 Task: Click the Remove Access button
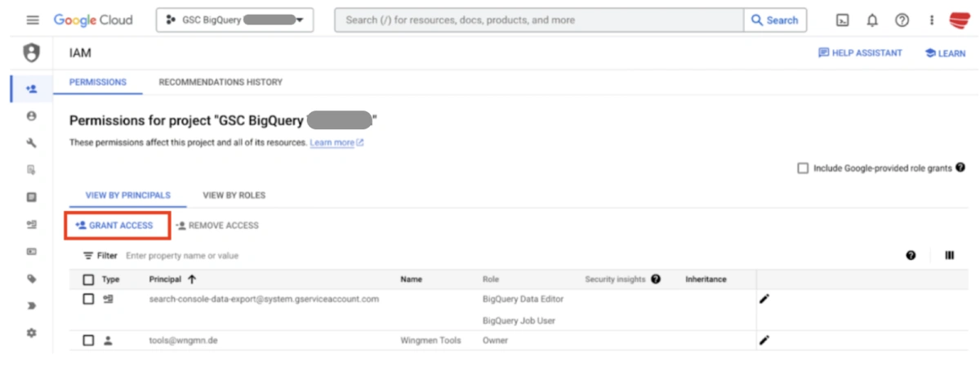(217, 225)
